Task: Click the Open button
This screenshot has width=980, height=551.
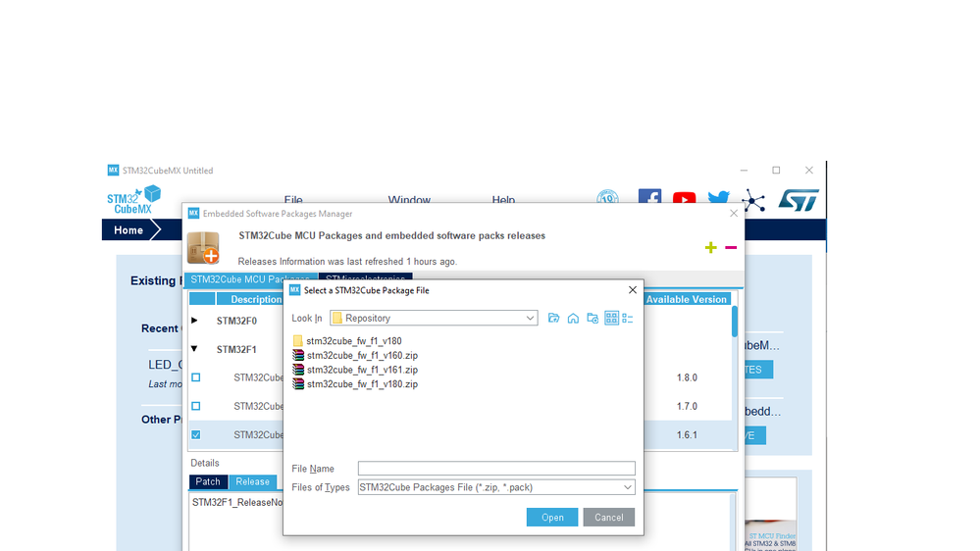Action: (x=552, y=518)
